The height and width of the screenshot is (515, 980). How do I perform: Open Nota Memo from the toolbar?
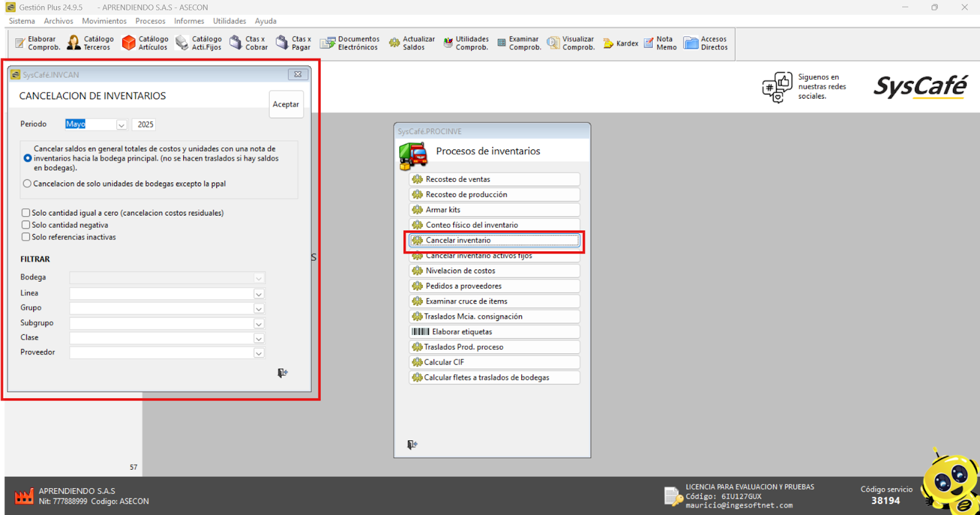(x=660, y=43)
